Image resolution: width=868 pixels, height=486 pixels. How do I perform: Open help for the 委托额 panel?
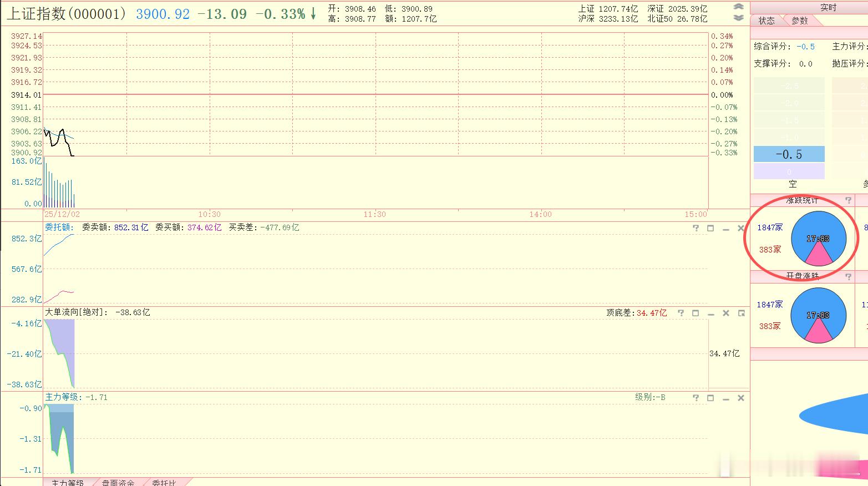click(x=696, y=228)
